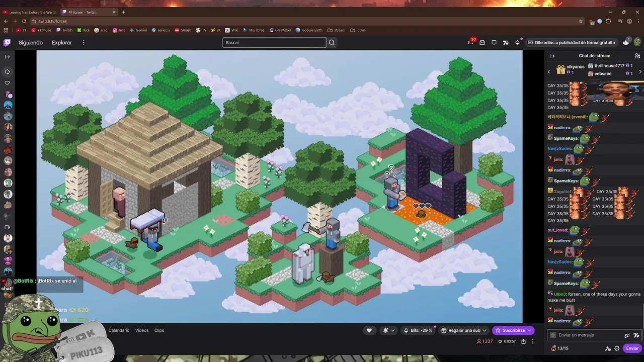Open the Twitch whispers envelope icon
The image size is (644, 362).
click(x=482, y=43)
